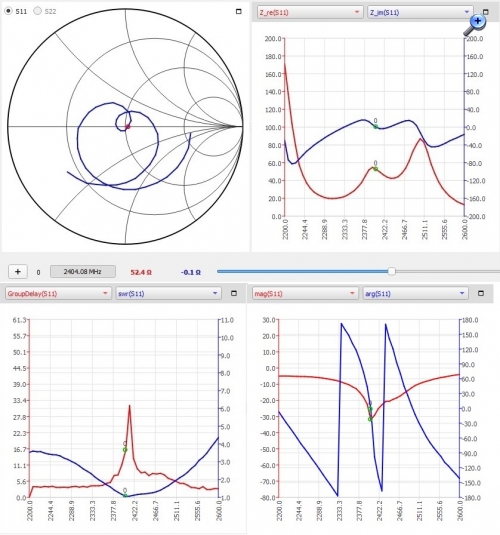Open the GroupDelay(S11) trace dropdown

58,293
